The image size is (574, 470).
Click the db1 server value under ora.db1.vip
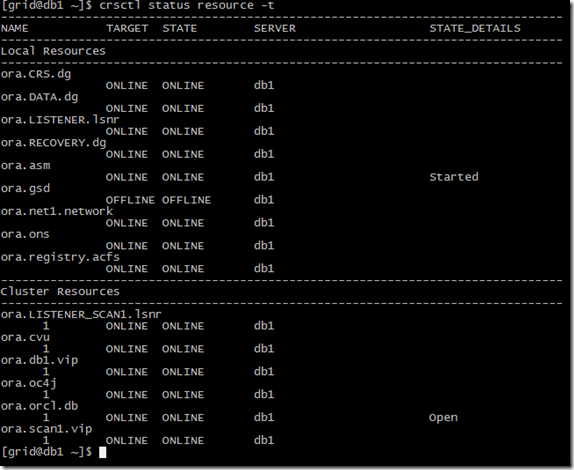point(264,372)
